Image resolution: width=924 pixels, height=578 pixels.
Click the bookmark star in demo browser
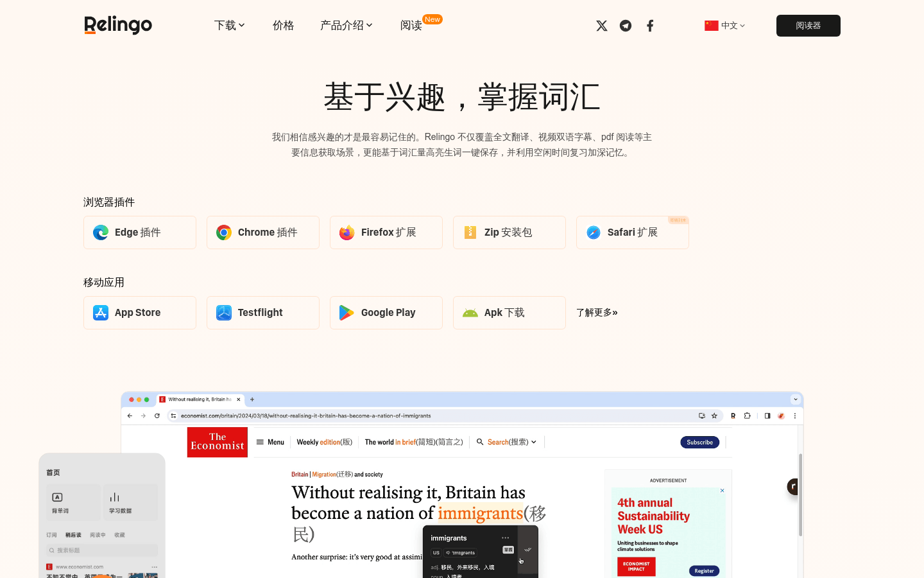tap(714, 416)
